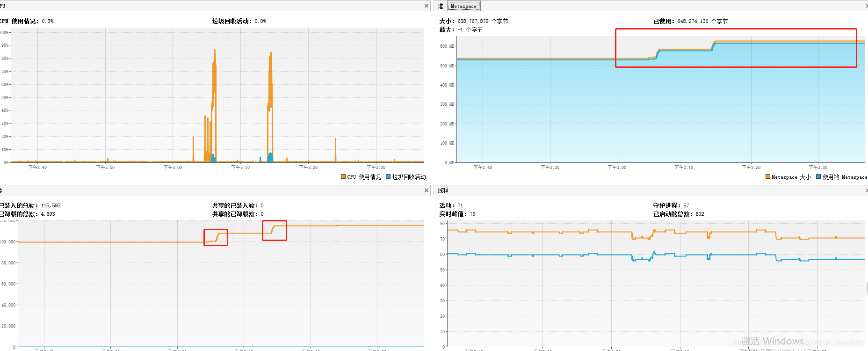Click the 80 label on threads chart axis

442,224
